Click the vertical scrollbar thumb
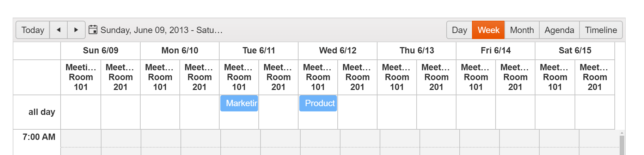Viewport: 644px width, 155px height. pyautogui.click(x=622, y=146)
